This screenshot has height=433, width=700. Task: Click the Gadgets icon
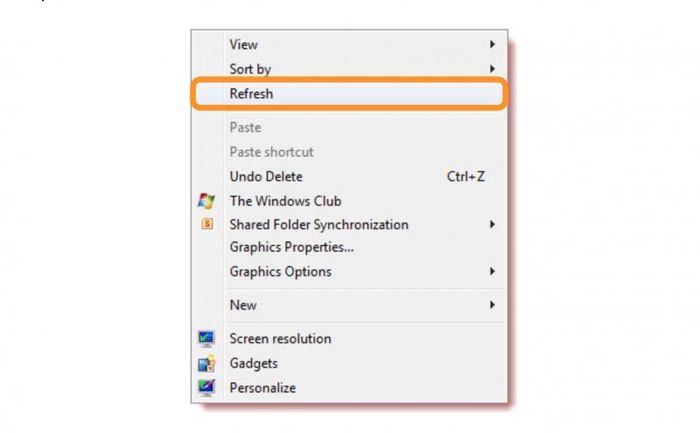[206, 364]
